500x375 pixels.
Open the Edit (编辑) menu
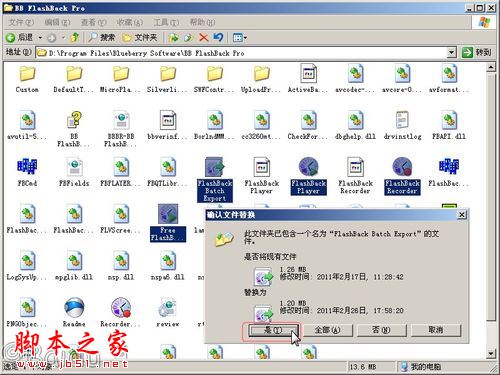(57, 22)
